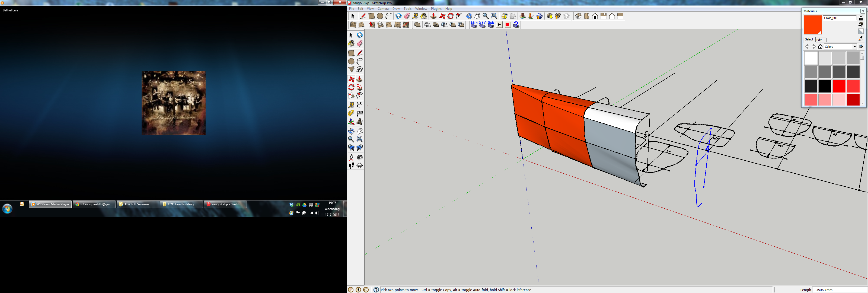Pick the 3D Text tool

pyautogui.click(x=359, y=122)
